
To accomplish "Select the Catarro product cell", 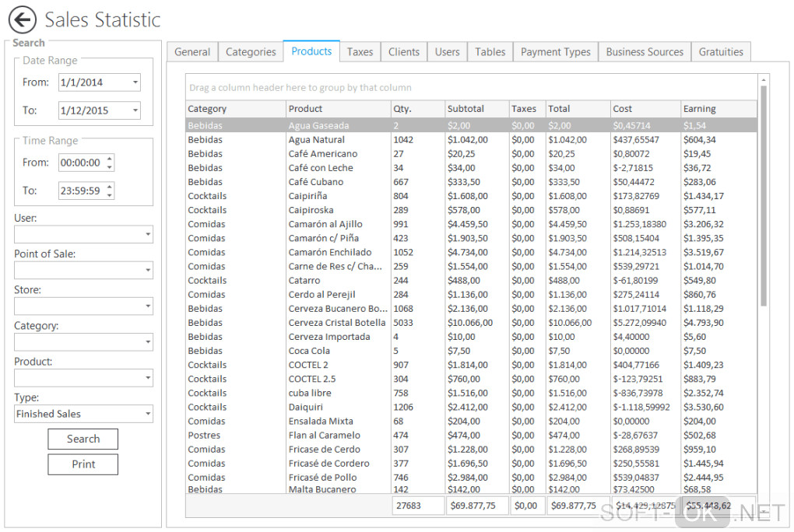I will point(339,281).
